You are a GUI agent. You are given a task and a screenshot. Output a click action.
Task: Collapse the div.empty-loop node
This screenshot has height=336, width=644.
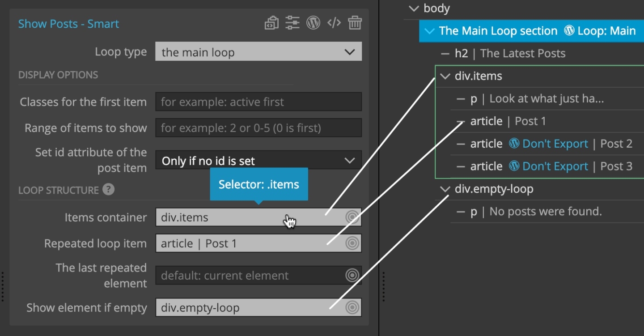click(x=444, y=188)
